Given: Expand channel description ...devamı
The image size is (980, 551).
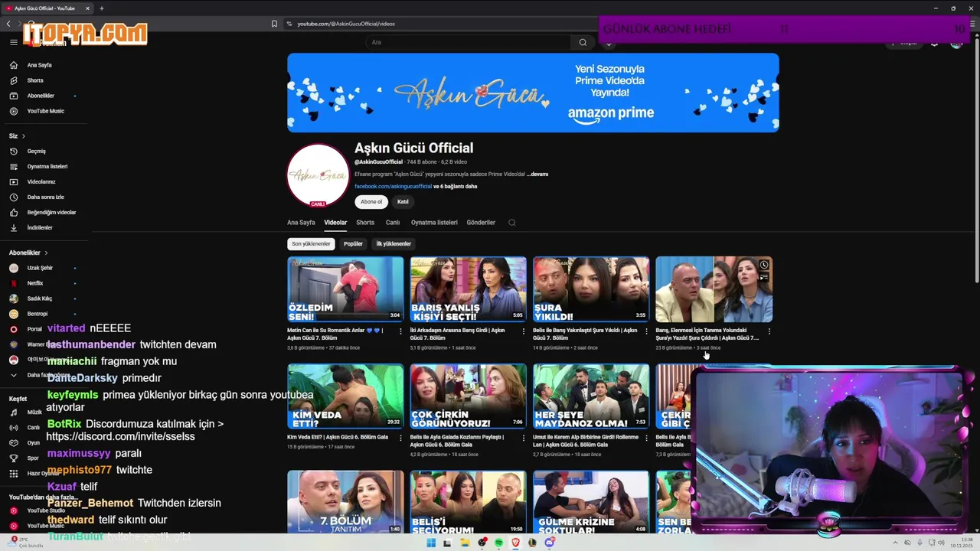Looking at the screenshot, I should click(x=537, y=174).
